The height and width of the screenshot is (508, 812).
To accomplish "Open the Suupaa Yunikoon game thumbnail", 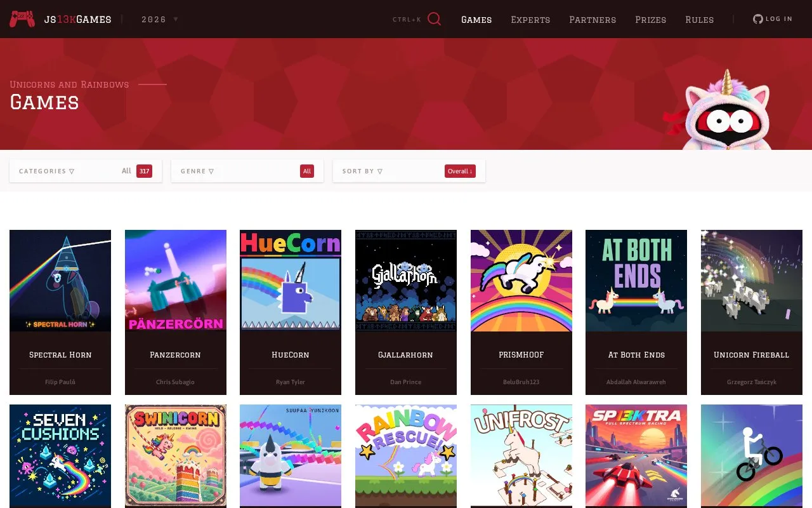I will pyautogui.click(x=291, y=455).
